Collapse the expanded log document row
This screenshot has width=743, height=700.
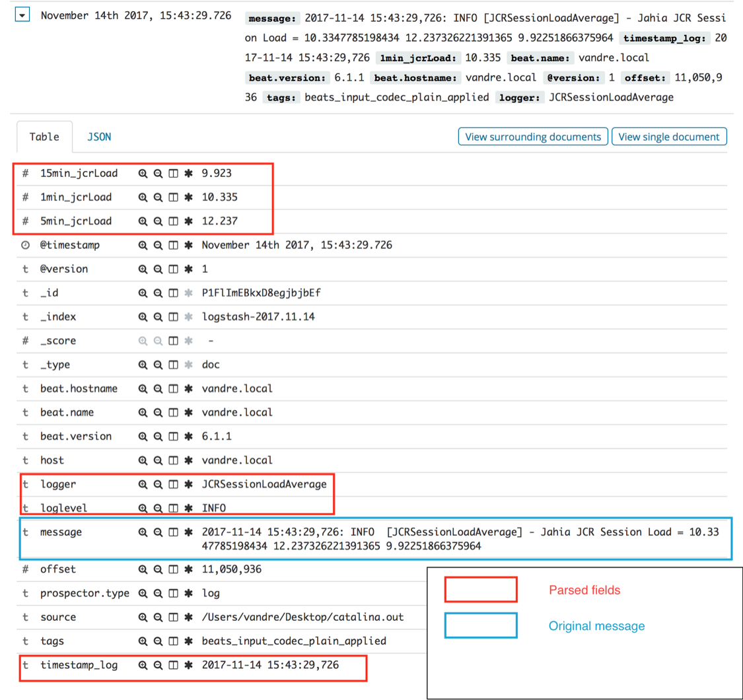pos(22,15)
